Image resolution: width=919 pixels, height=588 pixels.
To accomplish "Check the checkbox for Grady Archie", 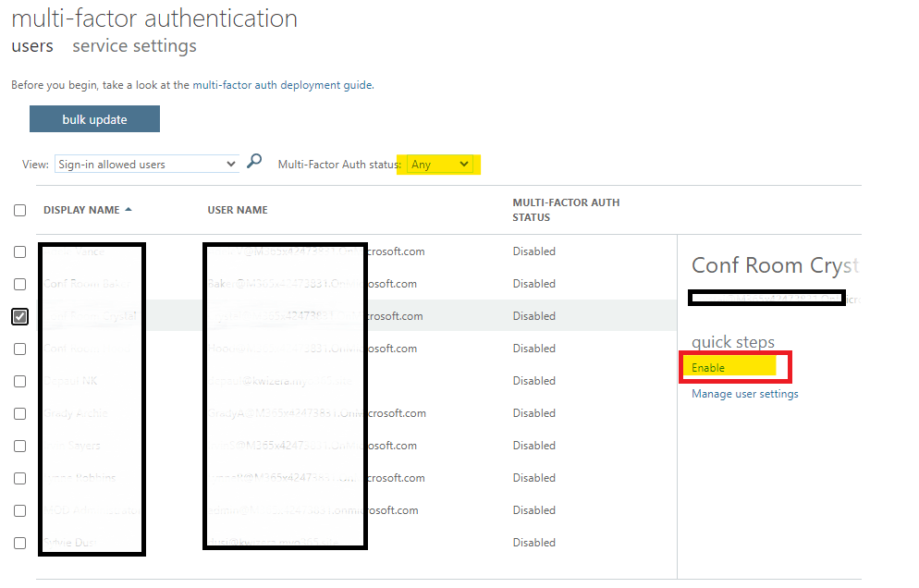I will tap(19, 413).
